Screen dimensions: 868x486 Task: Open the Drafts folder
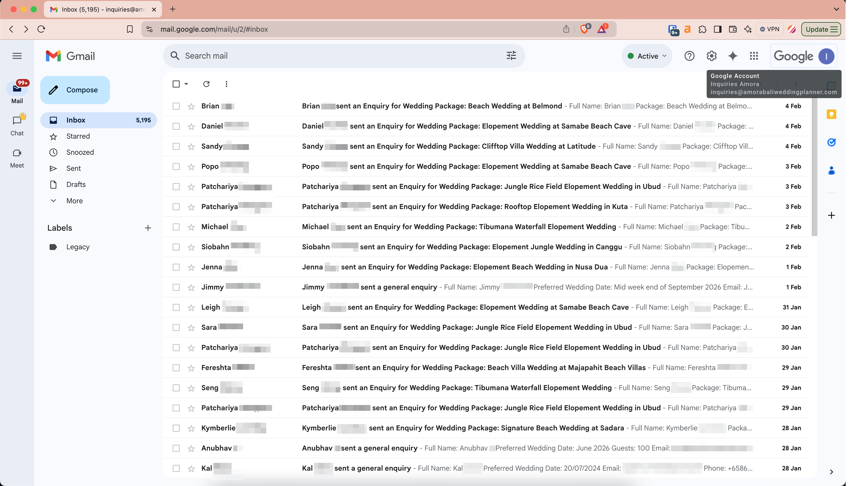click(x=76, y=185)
